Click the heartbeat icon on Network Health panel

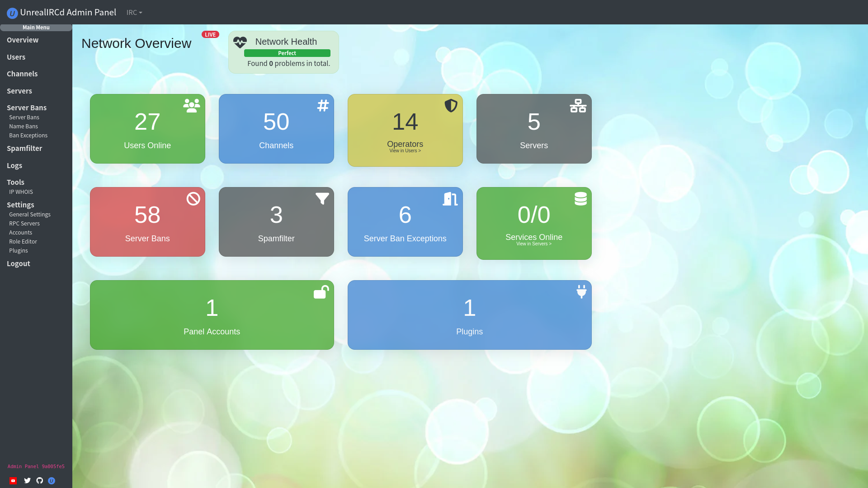[240, 42]
